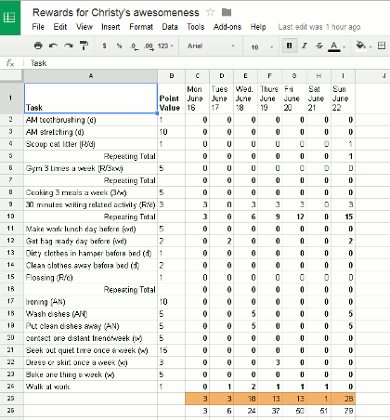
Task: Select the 'AM toothbrushing (d)' cell
Action: point(90,120)
